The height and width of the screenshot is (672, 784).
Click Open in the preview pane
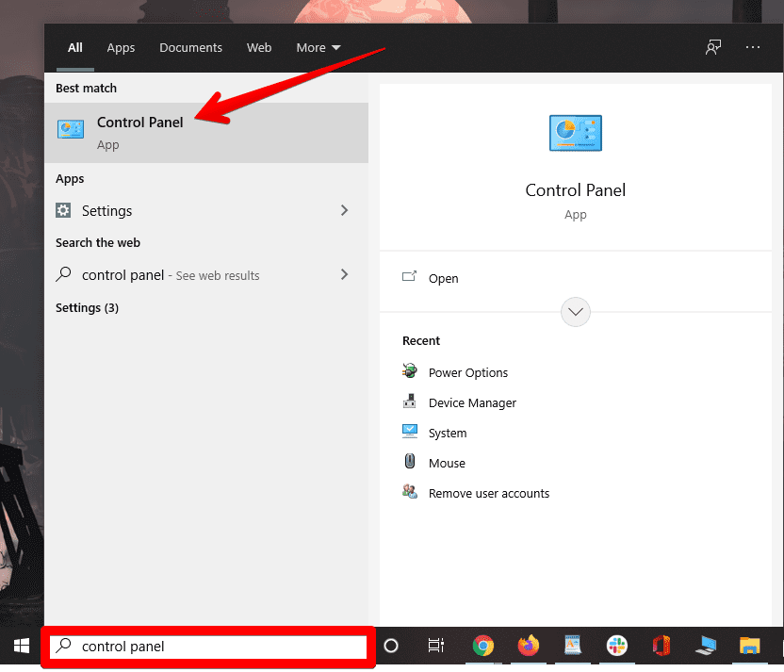click(443, 278)
